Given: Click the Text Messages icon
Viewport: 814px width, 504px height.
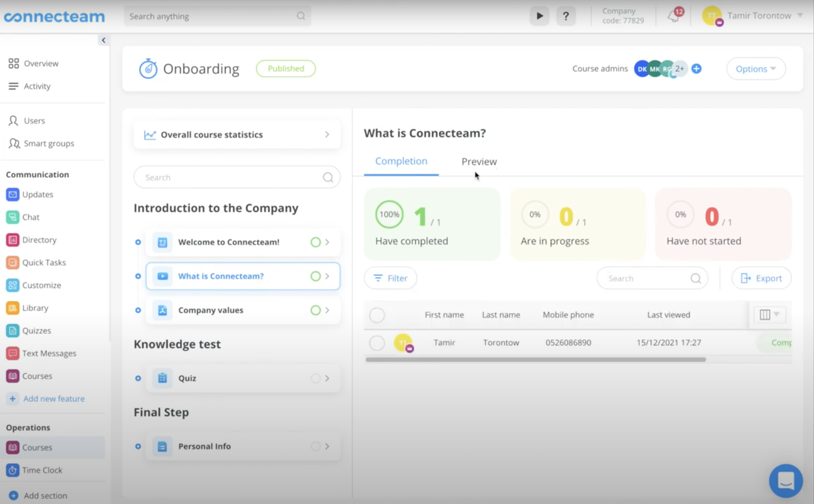Looking at the screenshot, I should 13,353.
